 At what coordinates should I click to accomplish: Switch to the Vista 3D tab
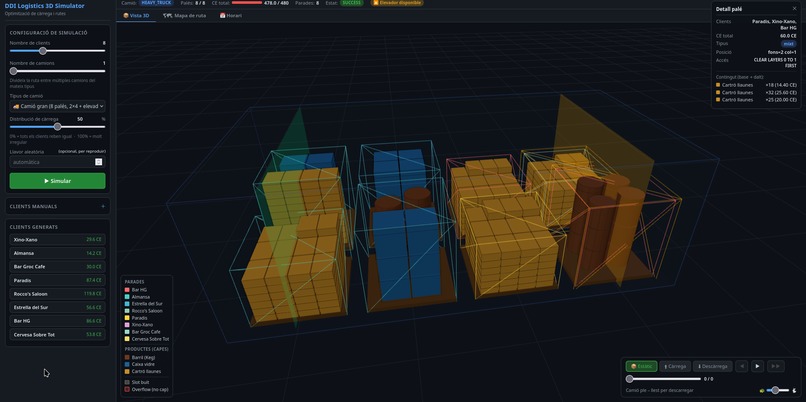[136, 15]
